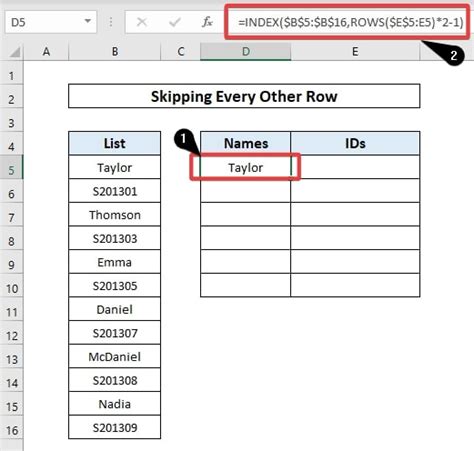Click the three-dot handle beside Name Box
Screen dimensions: 474x451
[x=111, y=22]
